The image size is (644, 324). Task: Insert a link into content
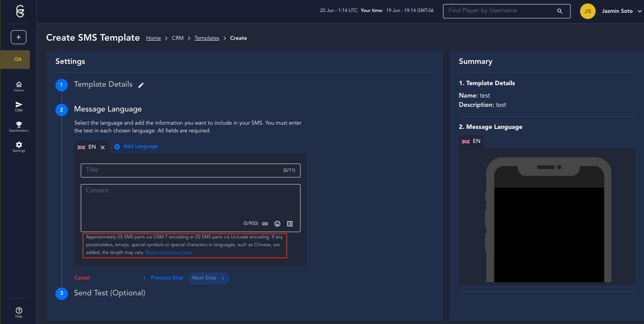pos(265,224)
